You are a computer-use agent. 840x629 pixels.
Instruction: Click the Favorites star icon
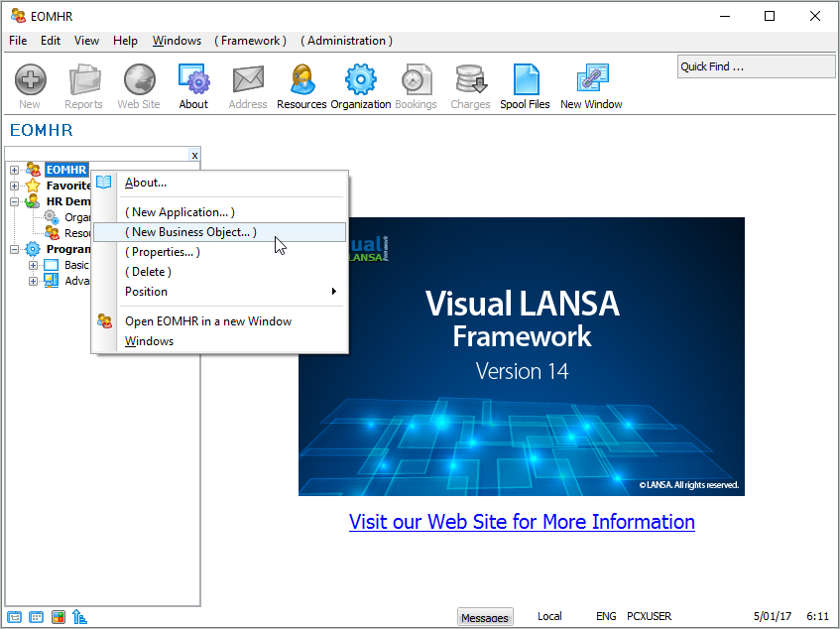click(33, 186)
